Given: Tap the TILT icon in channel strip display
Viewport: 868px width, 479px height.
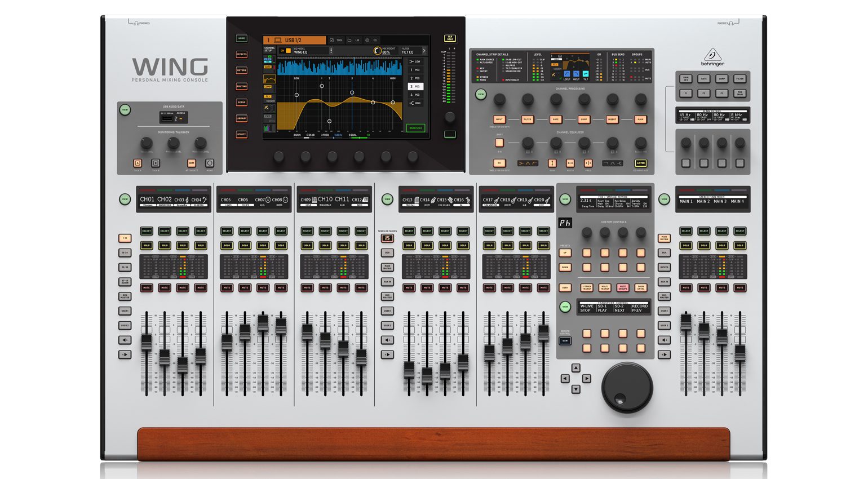Looking at the screenshot, I should 586,74.
